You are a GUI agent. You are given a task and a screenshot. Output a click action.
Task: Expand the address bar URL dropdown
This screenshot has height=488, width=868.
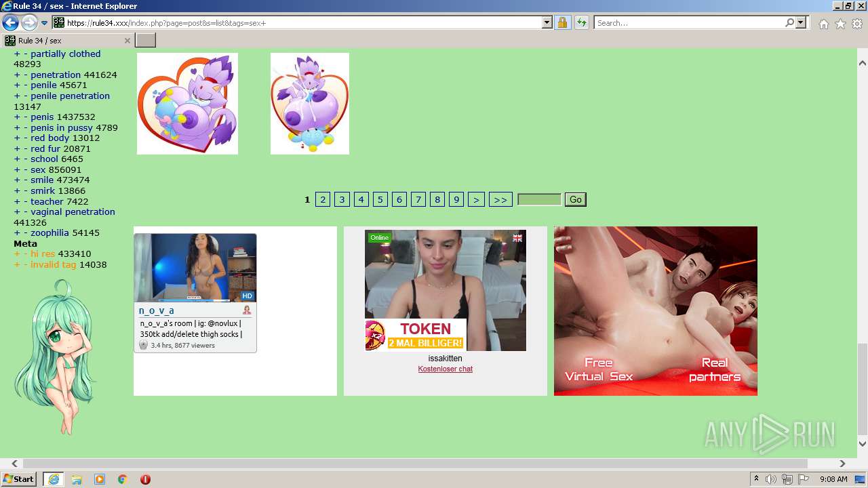pos(547,23)
